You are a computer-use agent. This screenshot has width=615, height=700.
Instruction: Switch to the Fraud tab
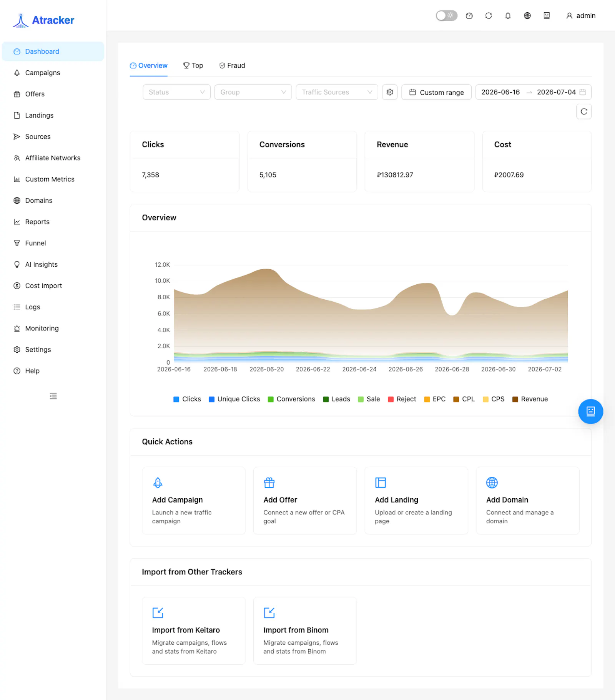pos(232,66)
